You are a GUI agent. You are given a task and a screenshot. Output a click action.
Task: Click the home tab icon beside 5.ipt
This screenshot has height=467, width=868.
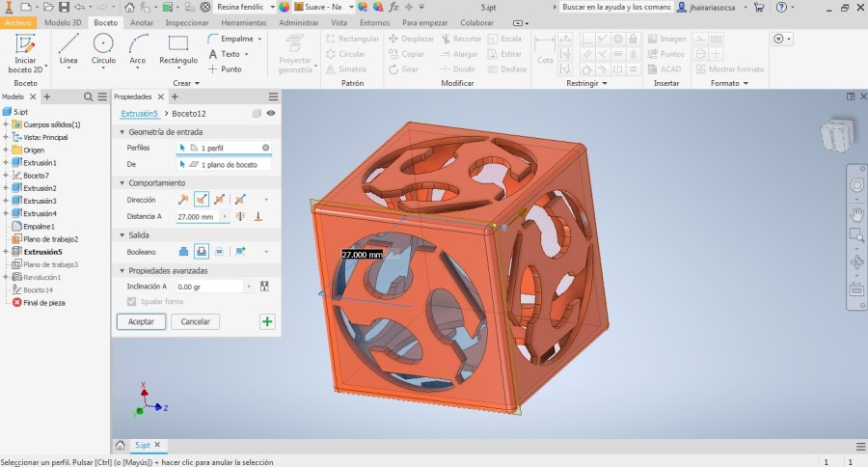[x=121, y=445]
